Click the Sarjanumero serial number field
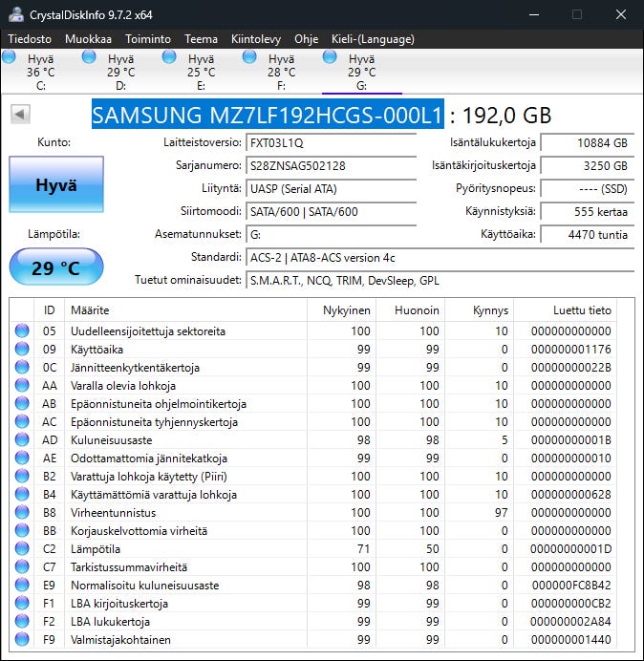This screenshot has width=644, height=661. pyautogui.click(x=331, y=165)
